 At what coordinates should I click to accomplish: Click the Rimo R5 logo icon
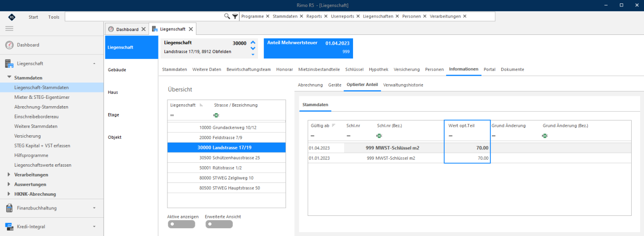(12, 17)
